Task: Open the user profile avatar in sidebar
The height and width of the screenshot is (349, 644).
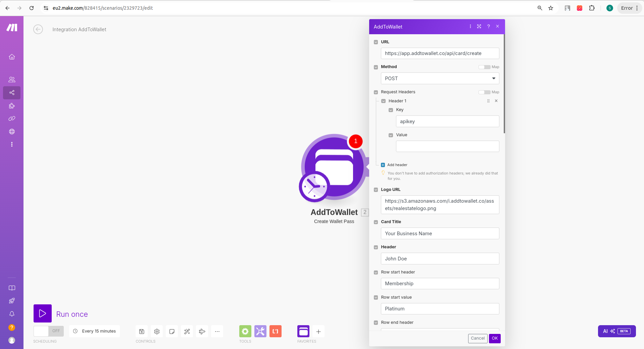Action: click(12, 340)
